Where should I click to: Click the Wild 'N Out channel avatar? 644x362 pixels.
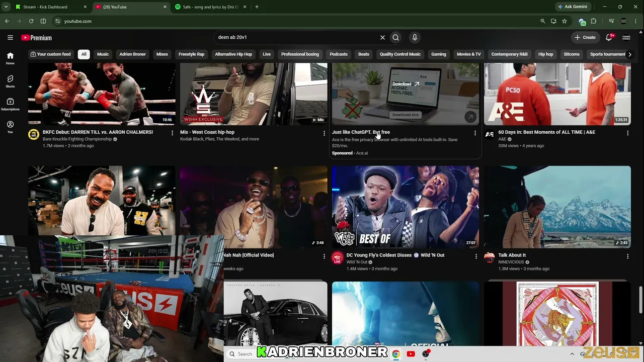pyautogui.click(x=338, y=257)
